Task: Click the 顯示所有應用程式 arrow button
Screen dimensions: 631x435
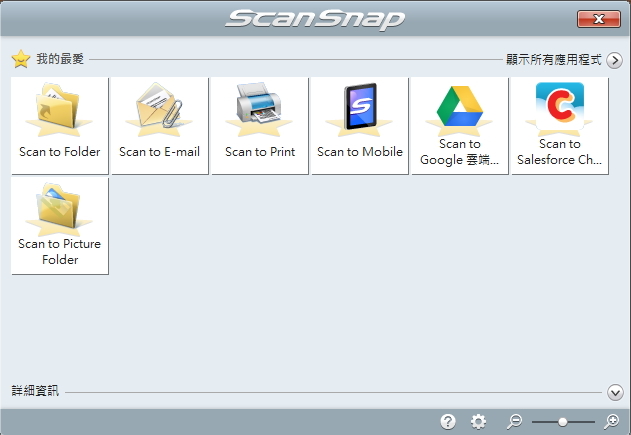Action: (x=614, y=60)
